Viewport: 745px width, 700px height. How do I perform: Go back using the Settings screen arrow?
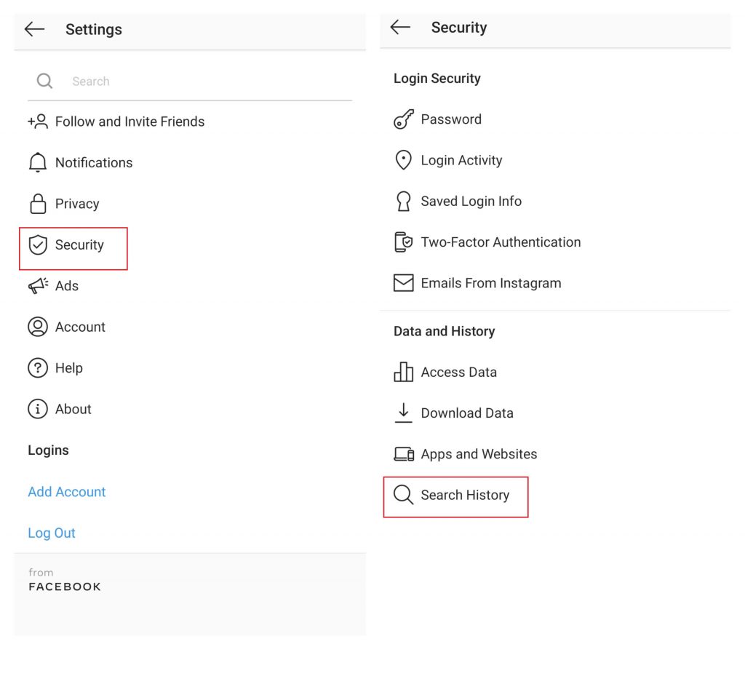34,29
